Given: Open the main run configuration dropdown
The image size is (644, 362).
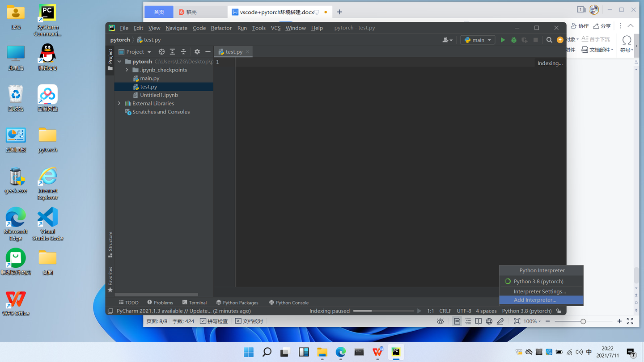Looking at the screenshot, I should [478, 40].
